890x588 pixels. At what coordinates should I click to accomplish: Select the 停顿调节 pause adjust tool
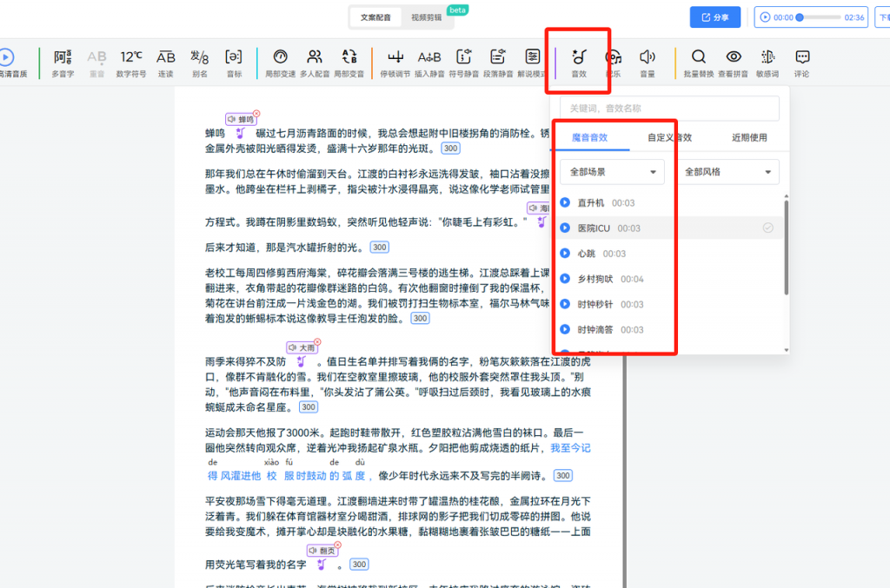pos(395,63)
